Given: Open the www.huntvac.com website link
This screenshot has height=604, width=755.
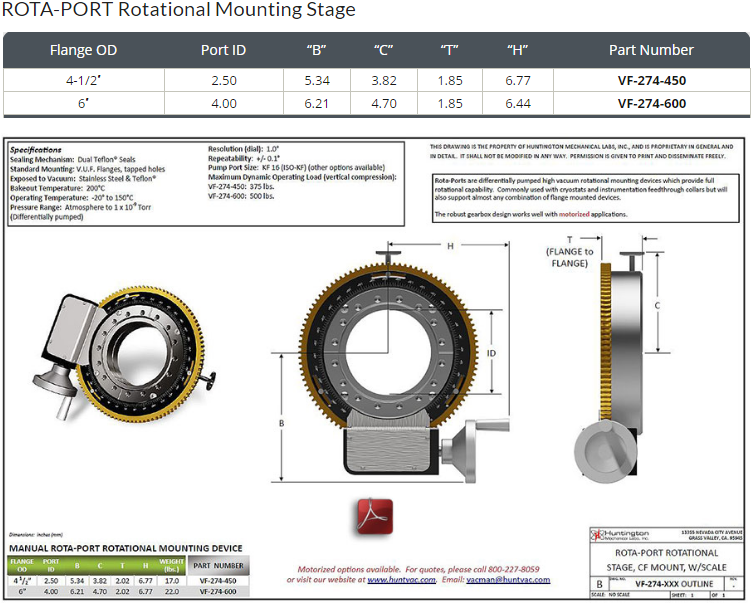Looking at the screenshot, I should [402, 580].
